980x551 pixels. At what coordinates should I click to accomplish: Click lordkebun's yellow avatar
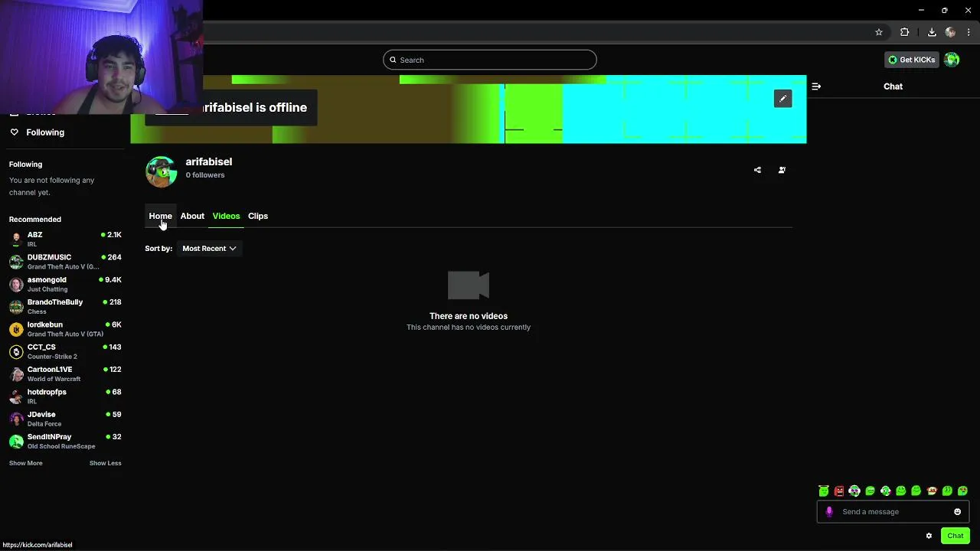tap(16, 329)
